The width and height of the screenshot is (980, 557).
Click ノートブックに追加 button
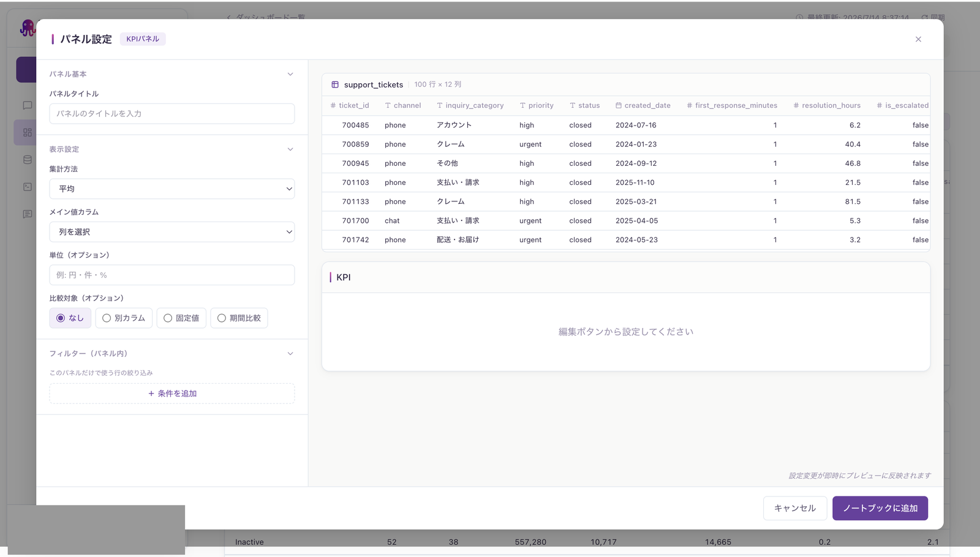[x=880, y=508]
